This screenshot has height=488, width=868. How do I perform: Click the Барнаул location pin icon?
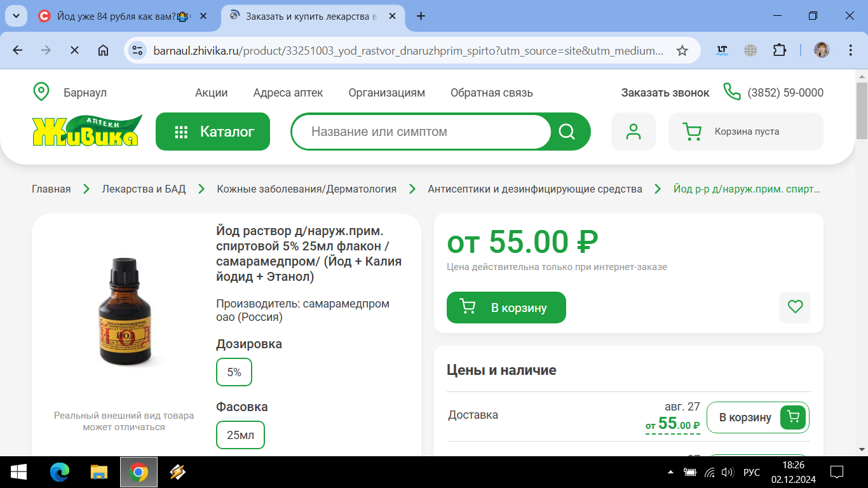click(x=41, y=92)
